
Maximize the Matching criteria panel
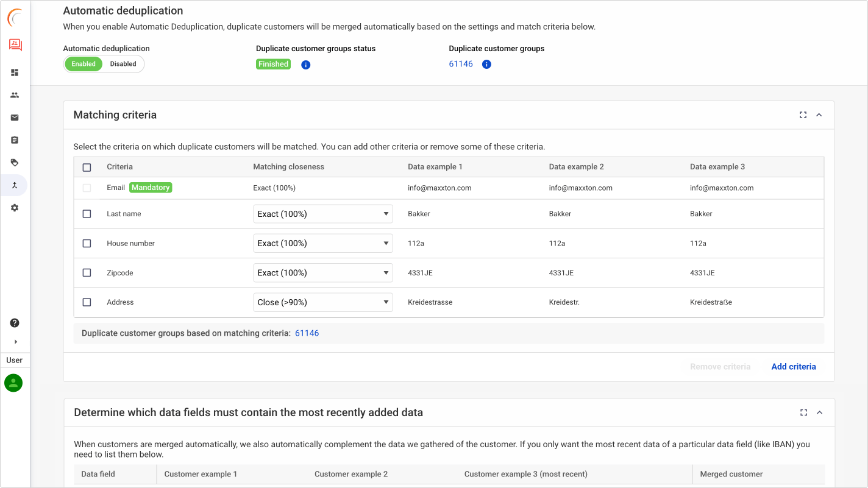(803, 115)
